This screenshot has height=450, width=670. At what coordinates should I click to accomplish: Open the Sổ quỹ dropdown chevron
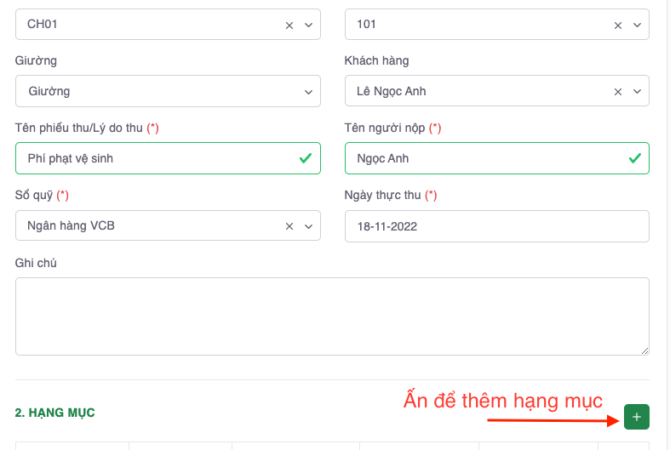coord(308,226)
